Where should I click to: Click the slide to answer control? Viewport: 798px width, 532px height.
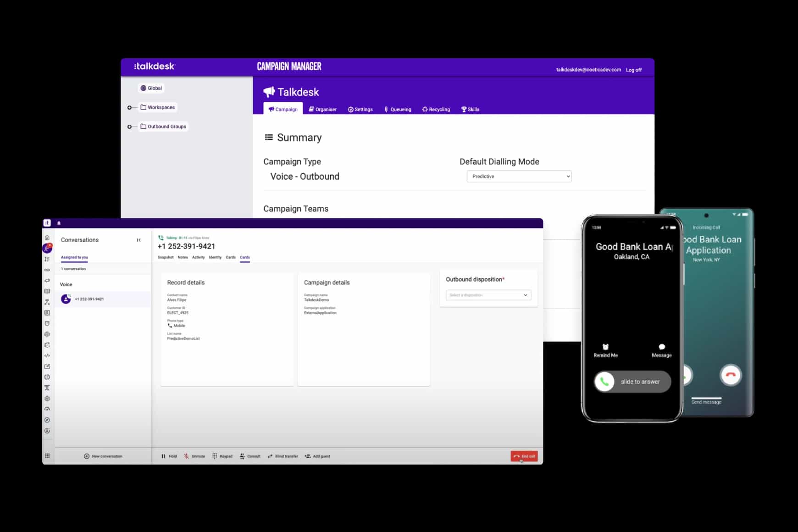pyautogui.click(x=632, y=382)
